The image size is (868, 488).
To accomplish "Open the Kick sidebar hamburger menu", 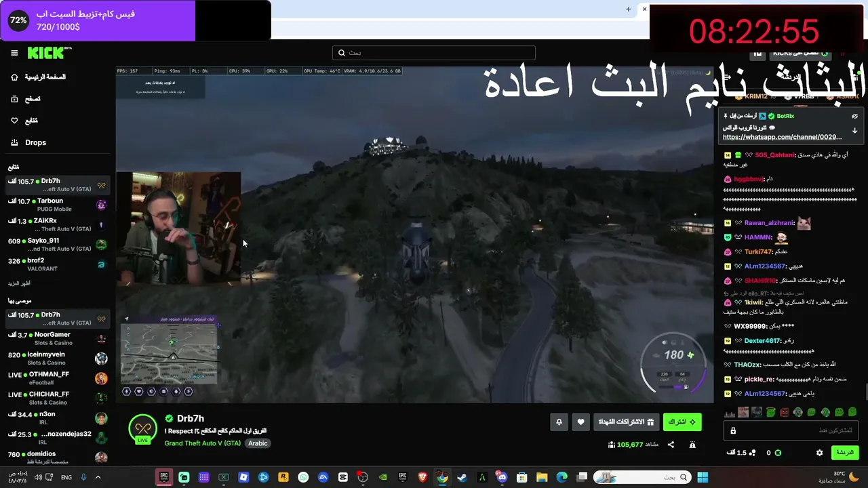I will pos(14,53).
